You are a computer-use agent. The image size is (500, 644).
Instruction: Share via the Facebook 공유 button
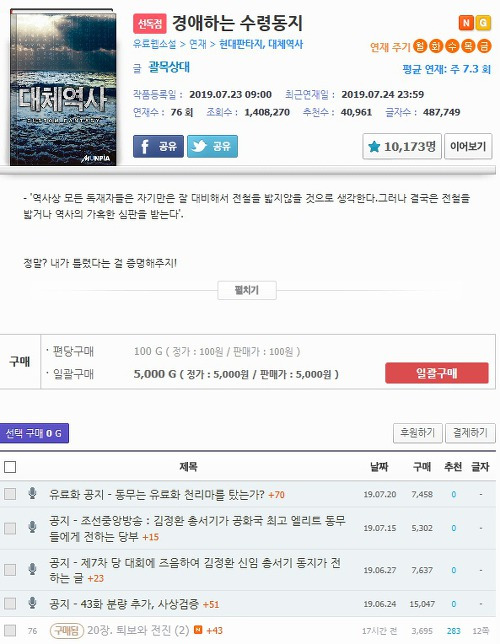[158, 146]
